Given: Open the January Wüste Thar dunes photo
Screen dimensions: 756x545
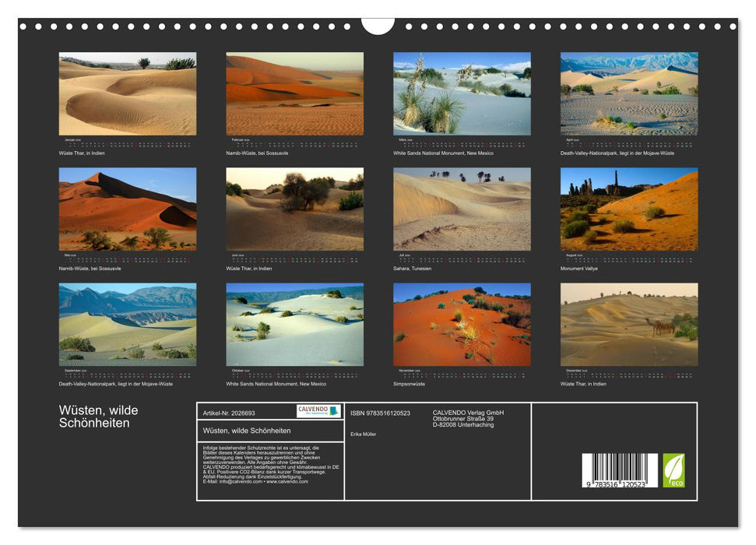Looking at the screenshot, I should tap(128, 93).
